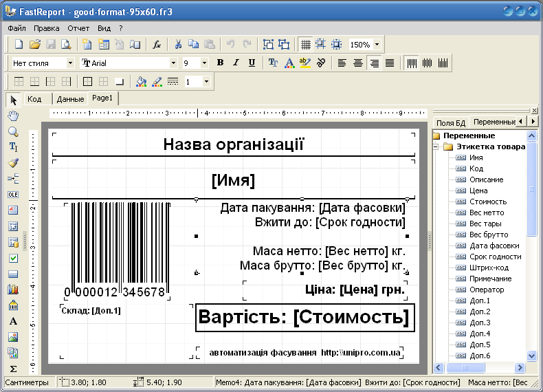Image resolution: width=543 pixels, height=392 pixels.
Task: Click the Copy icon in toolbar
Action: (194, 45)
